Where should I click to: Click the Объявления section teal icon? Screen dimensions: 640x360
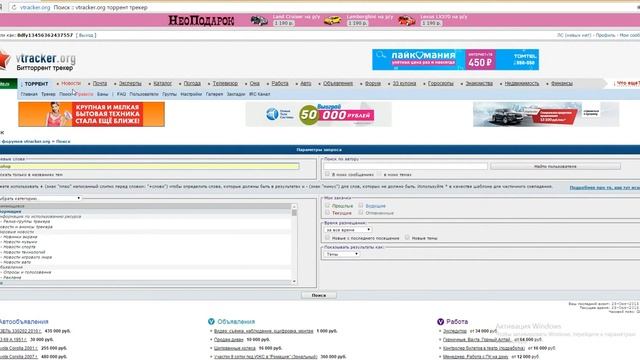[211, 322]
